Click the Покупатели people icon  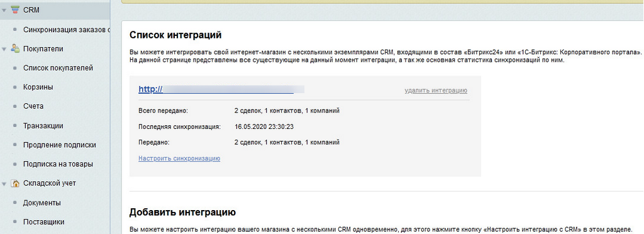click(x=15, y=49)
